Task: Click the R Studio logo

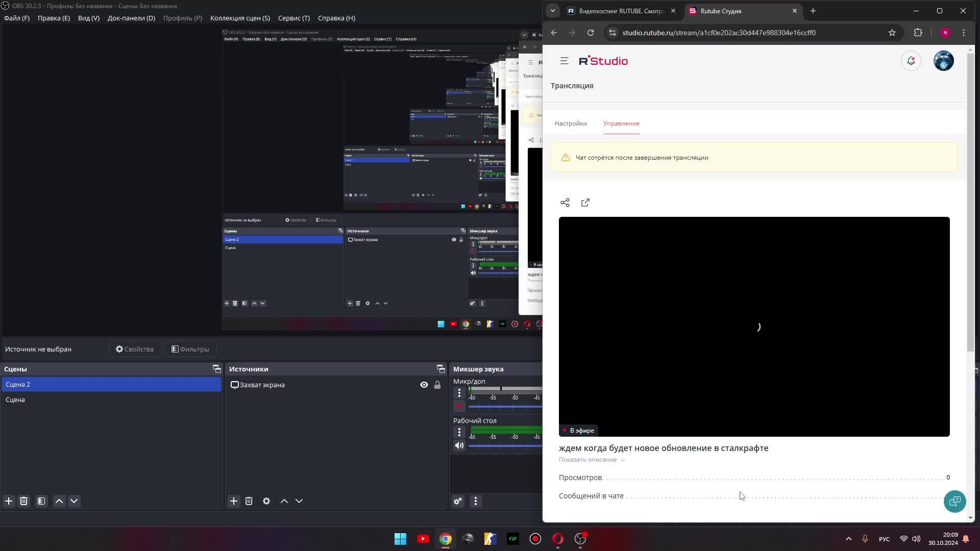Action: (603, 61)
